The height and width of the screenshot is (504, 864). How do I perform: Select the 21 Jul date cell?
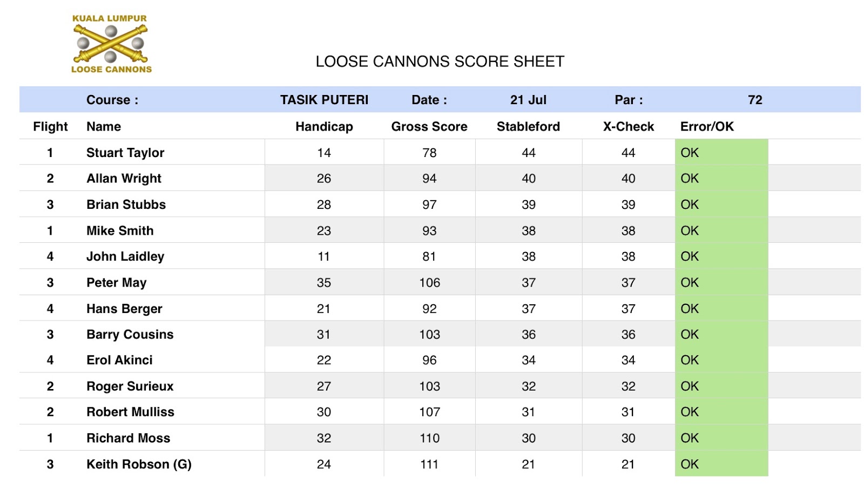(x=528, y=100)
